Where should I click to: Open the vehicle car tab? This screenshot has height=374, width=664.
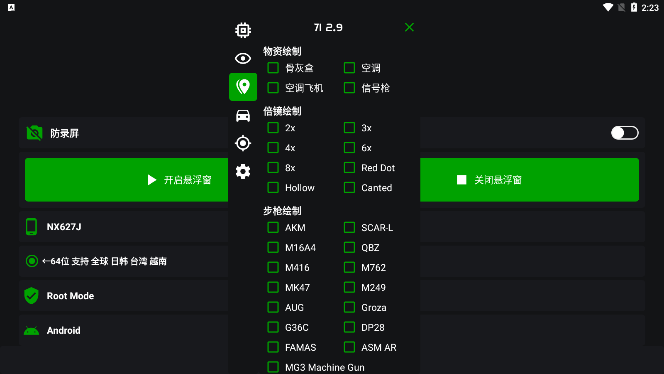point(243,115)
